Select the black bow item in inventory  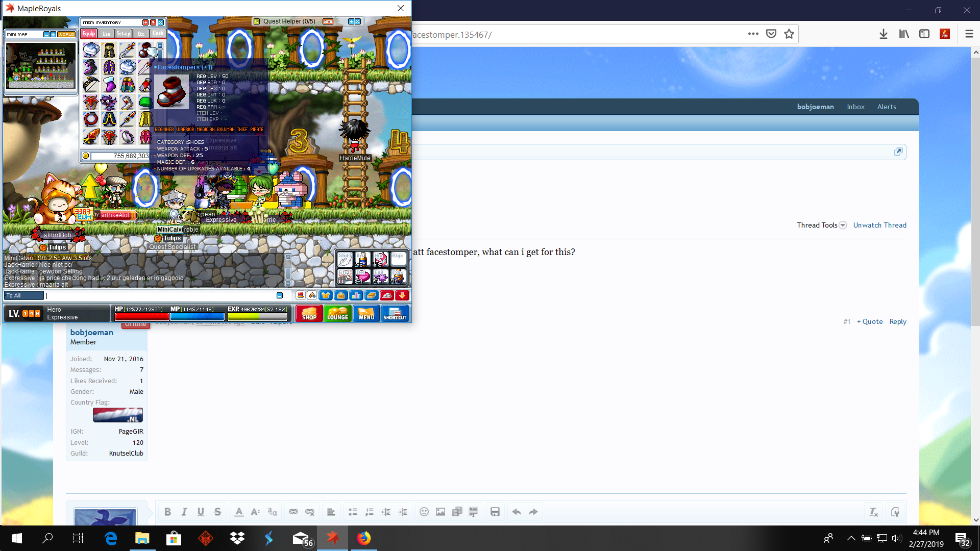91,85
